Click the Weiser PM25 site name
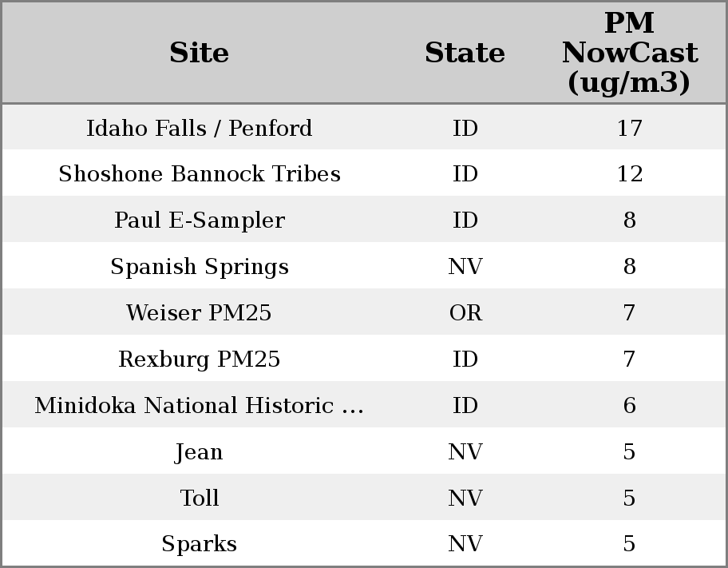Viewport: 728px width, 568px height. [x=200, y=313]
